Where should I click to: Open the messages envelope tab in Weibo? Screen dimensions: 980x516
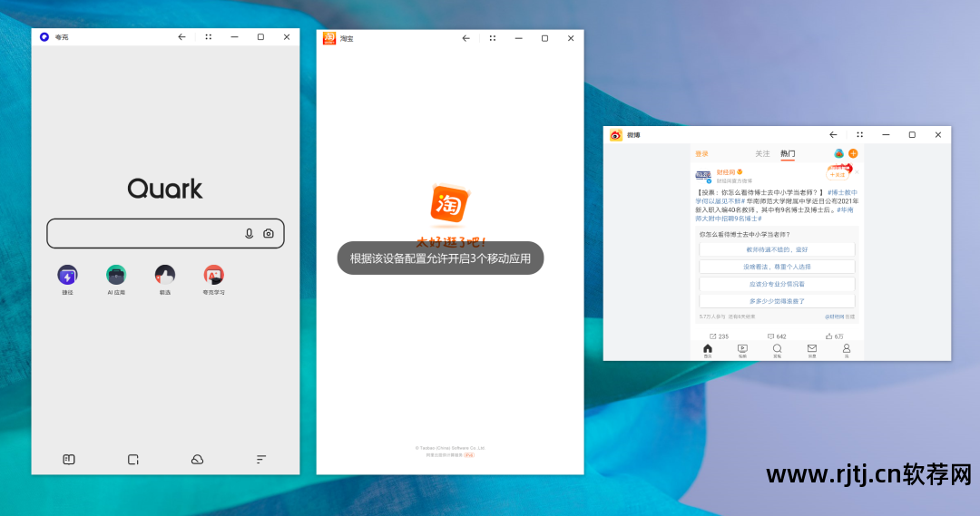click(812, 350)
